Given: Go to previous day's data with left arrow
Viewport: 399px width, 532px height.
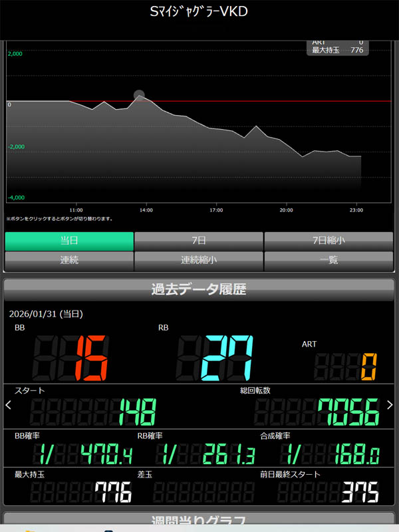Looking at the screenshot, I should (8, 404).
